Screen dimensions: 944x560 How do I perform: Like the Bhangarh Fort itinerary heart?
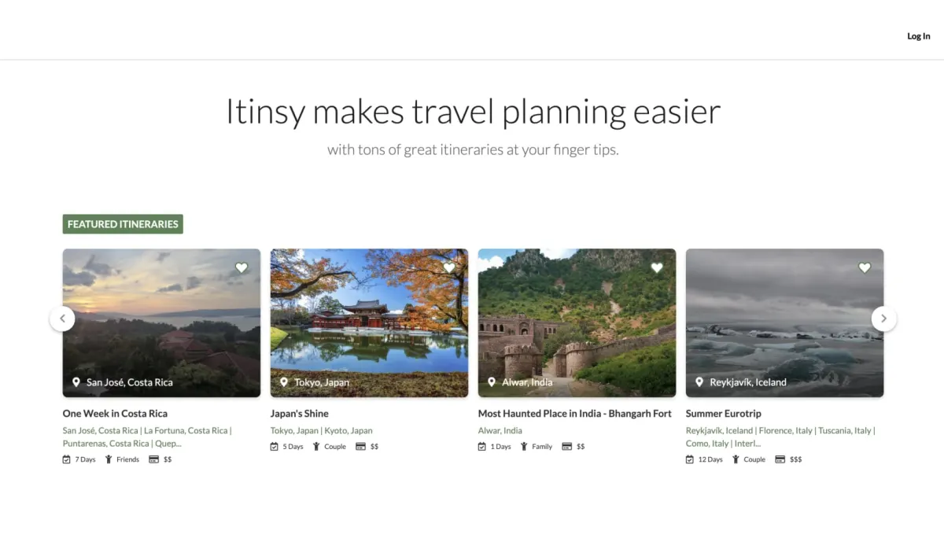click(657, 268)
